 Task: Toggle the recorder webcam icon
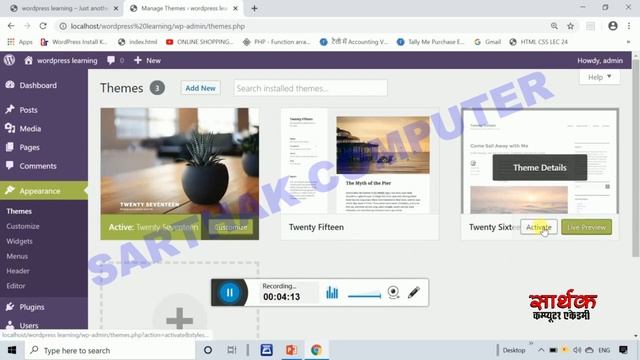393,292
